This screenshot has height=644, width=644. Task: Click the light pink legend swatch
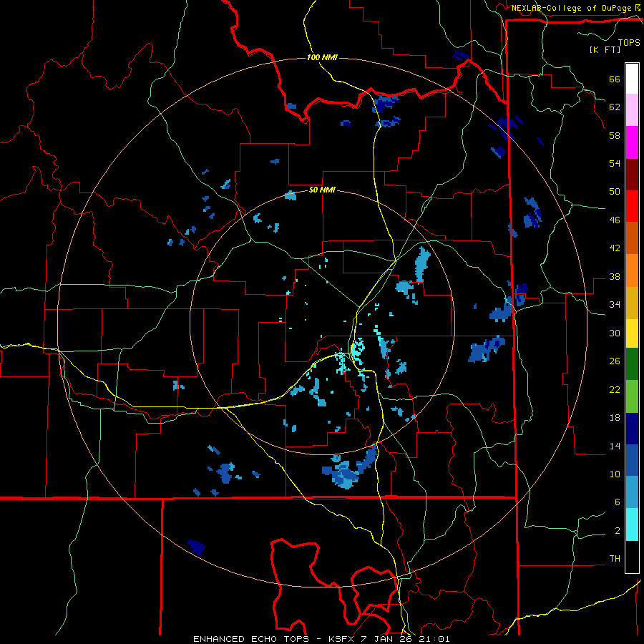coord(632,110)
